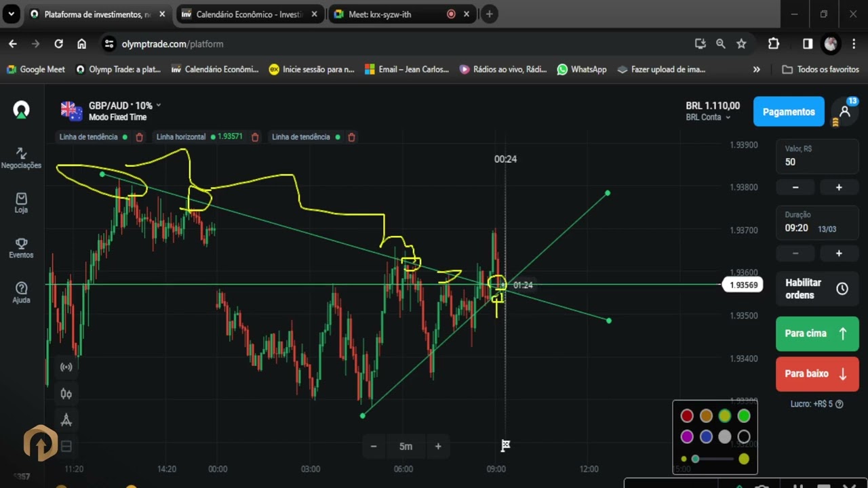The width and height of the screenshot is (868, 488).
Task: Open the Ajuda help icon
Action: point(21,293)
